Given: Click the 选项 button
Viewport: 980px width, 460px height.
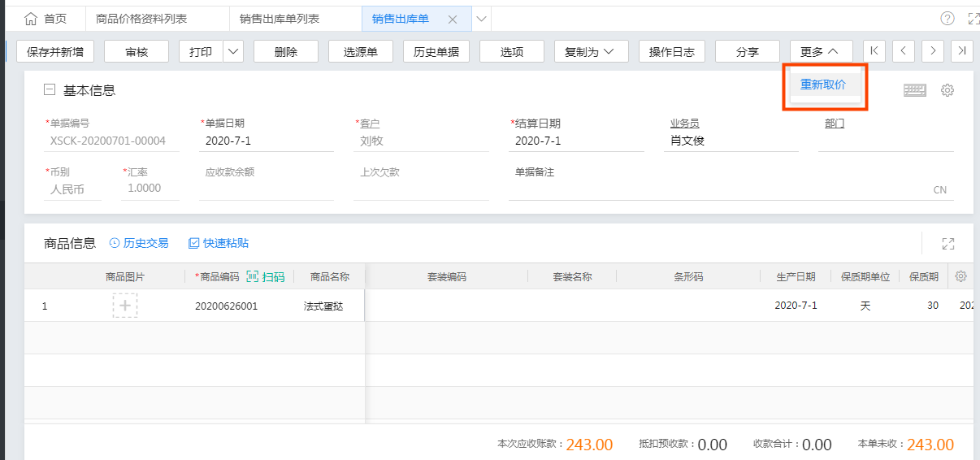Looking at the screenshot, I should tap(512, 51).
